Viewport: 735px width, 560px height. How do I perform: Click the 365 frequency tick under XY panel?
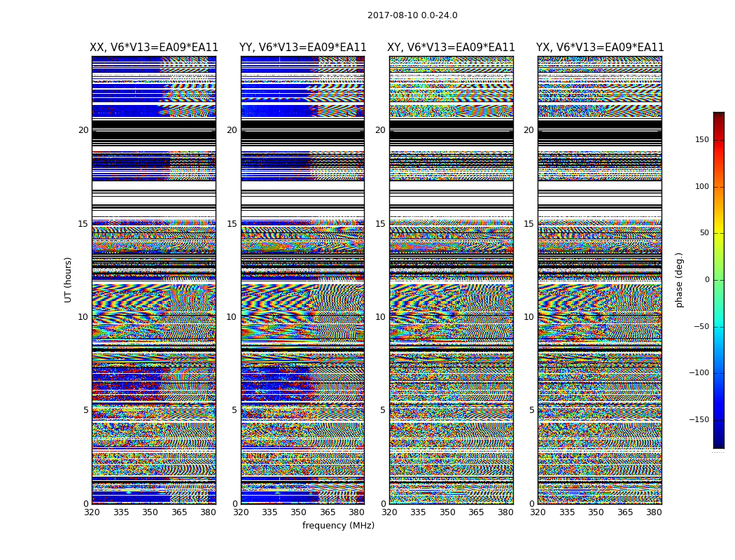tap(476, 512)
